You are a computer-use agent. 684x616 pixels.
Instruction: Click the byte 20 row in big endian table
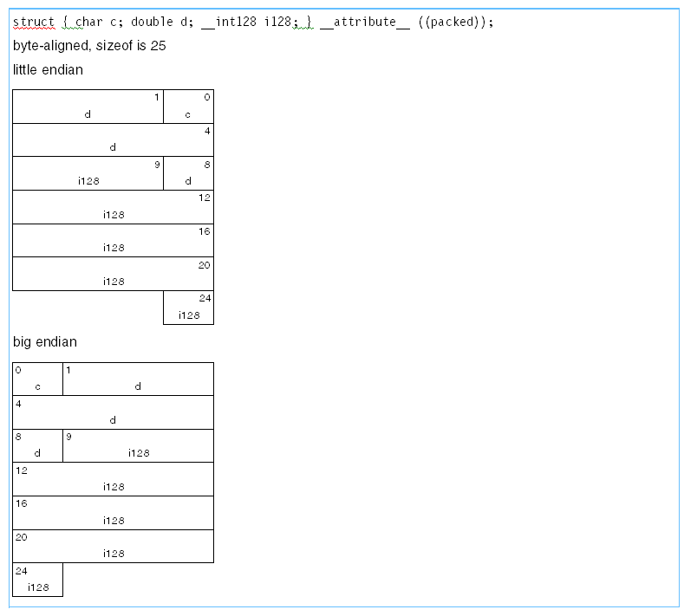pos(113,546)
